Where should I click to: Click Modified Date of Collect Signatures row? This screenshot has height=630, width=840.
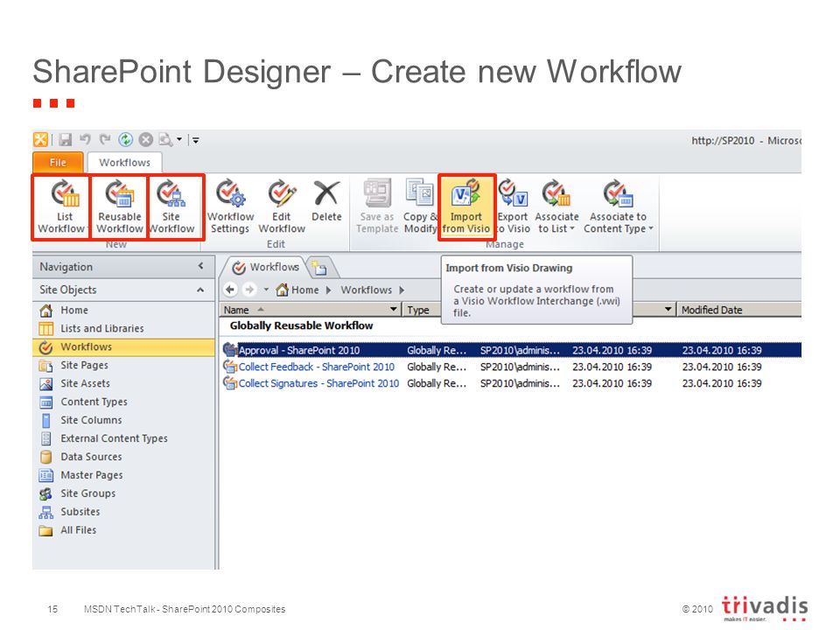pos(722,383)
